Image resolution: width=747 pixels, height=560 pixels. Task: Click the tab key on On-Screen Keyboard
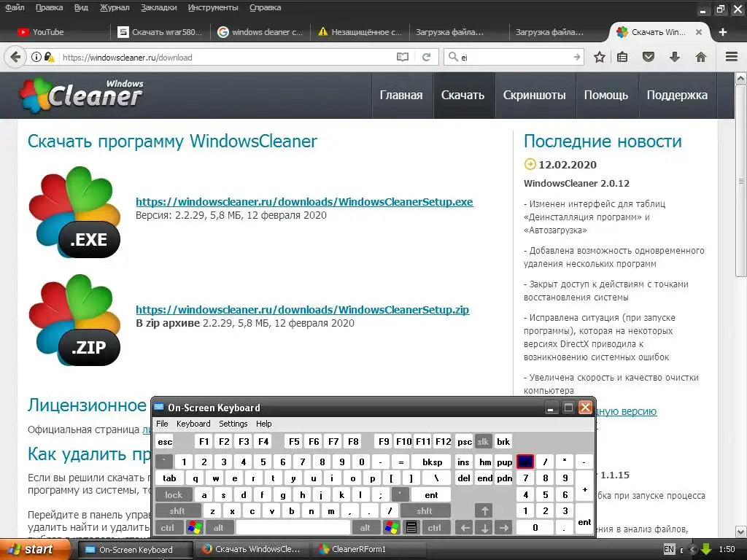click(x=169, y=478)
